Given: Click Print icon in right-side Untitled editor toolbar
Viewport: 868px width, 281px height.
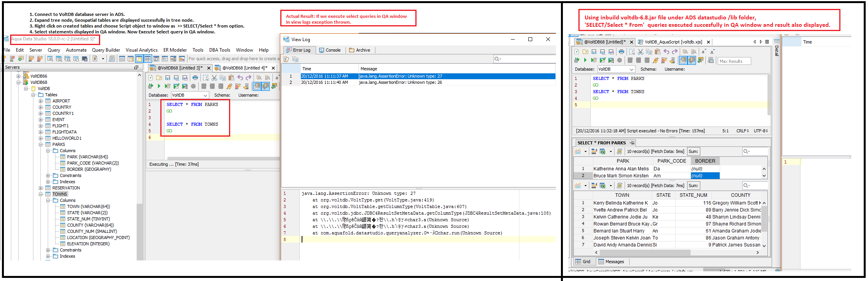Looking at the screenshot, I should pyautogui.click(x=621, y=52).
